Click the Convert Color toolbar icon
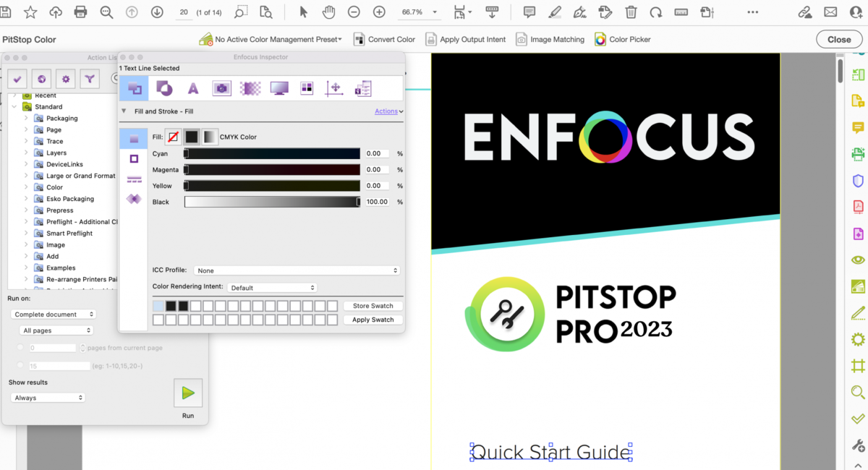The width and height of the screenshot is (868, 470). coord(359,39)
